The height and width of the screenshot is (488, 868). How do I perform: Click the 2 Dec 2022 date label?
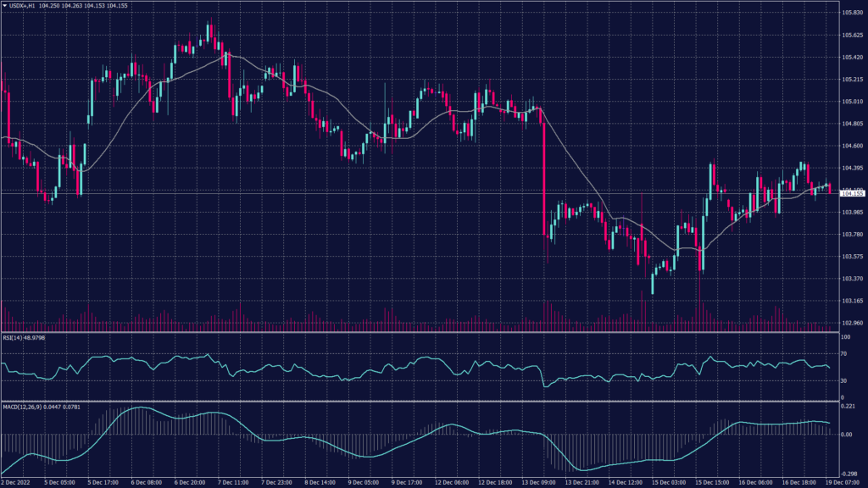click(19, 481)
